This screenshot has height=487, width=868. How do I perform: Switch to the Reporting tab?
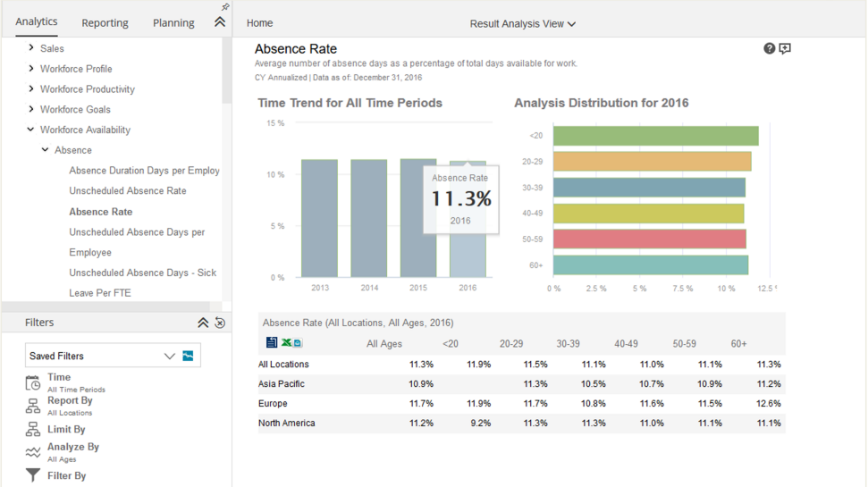click(x=105, y=22)
